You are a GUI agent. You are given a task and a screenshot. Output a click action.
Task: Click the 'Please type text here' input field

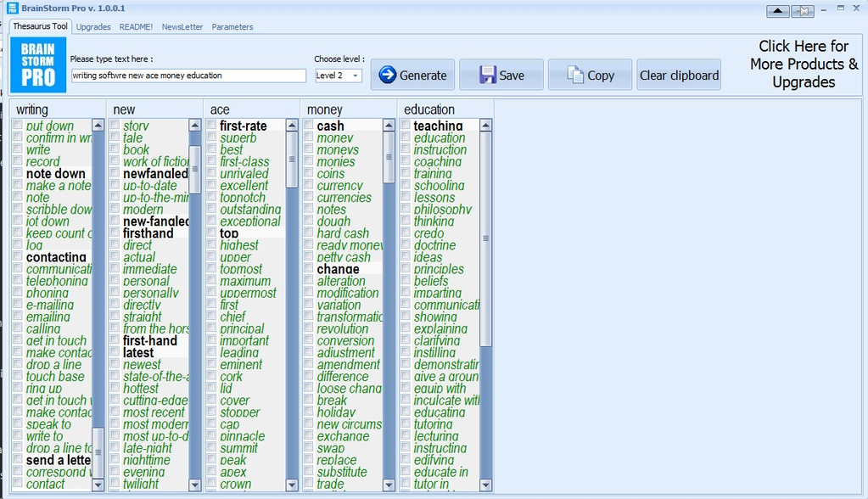click(188, 76)
